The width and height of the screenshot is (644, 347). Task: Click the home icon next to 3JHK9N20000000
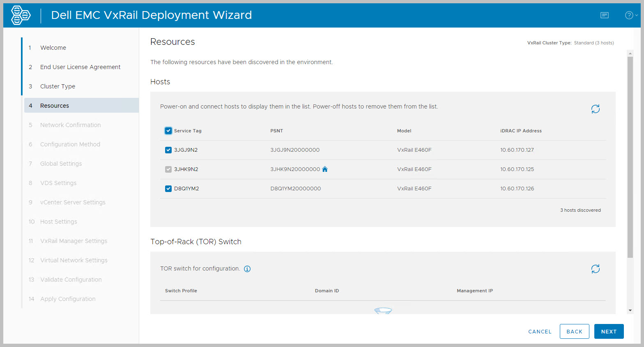coord(325,169)
